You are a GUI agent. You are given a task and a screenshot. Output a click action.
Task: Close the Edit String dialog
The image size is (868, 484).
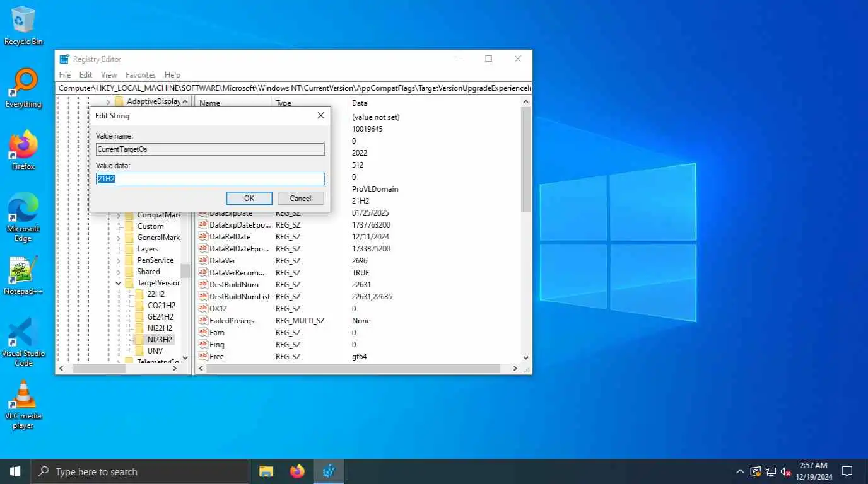tap(320, 115)
